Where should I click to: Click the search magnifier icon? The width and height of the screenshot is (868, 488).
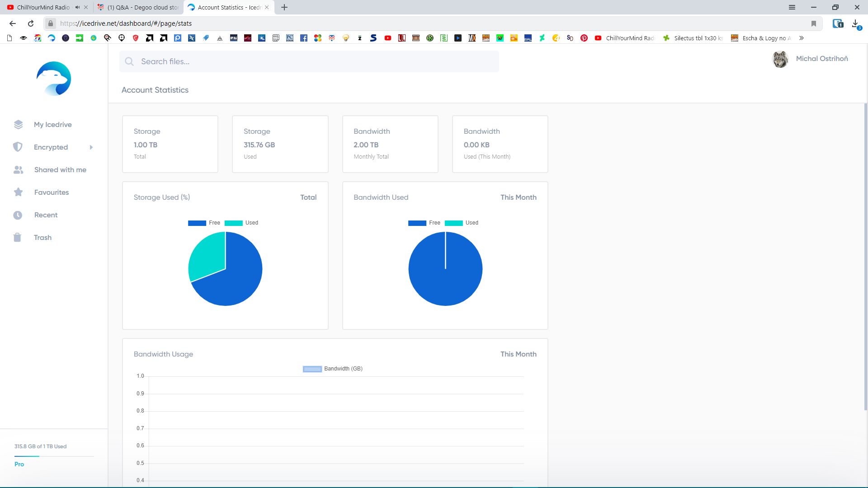coord(129,61)
